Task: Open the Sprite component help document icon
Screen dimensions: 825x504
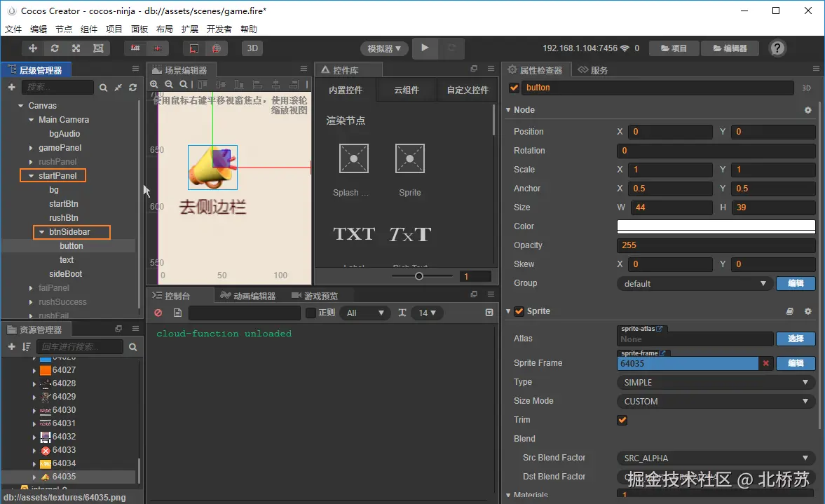Action: point(790,311)
